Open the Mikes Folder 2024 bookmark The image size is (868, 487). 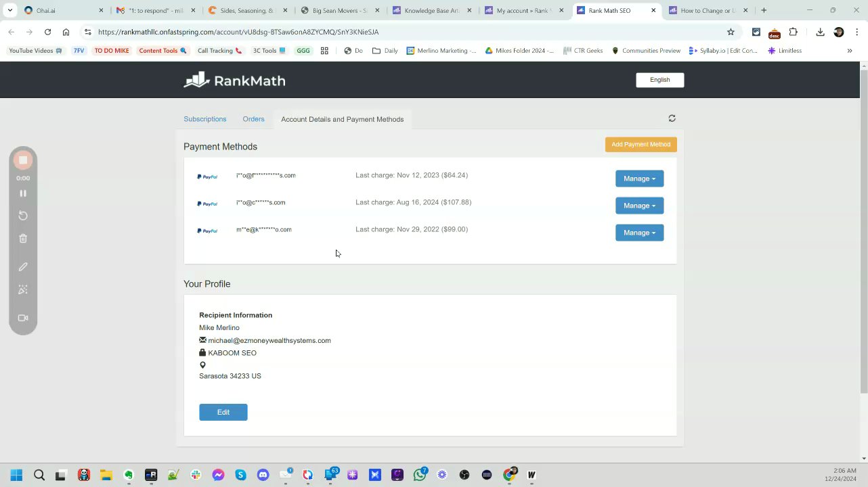pyautogui.click(x=519, y=51)
